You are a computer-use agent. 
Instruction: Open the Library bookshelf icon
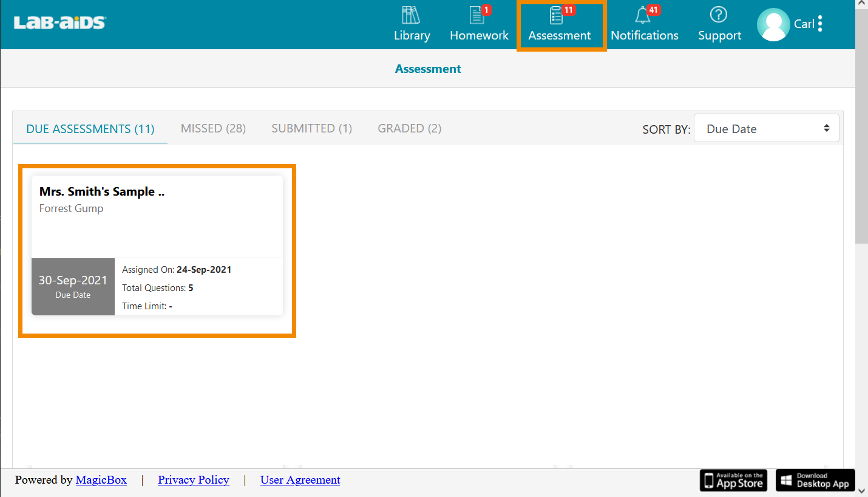[x=412, y=15]
